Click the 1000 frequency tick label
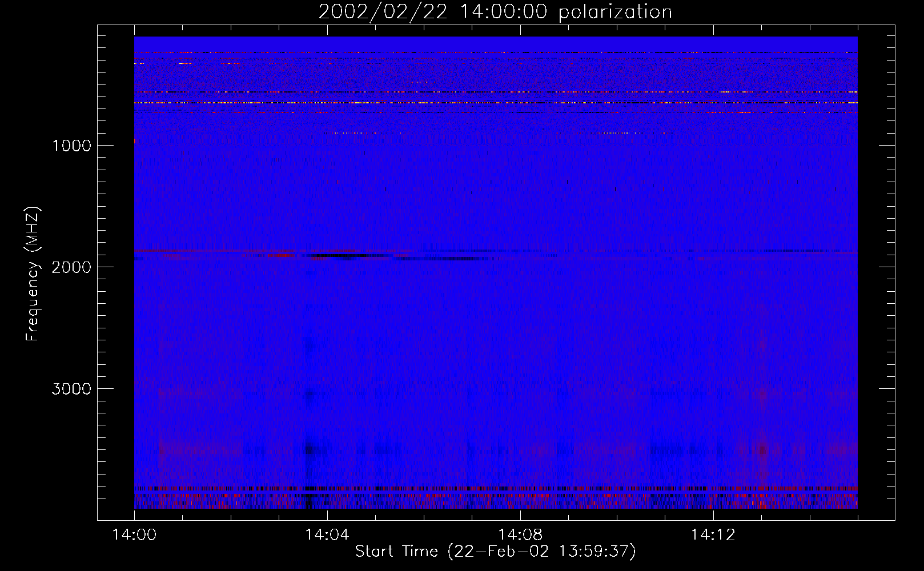 (x=71, y=146)
